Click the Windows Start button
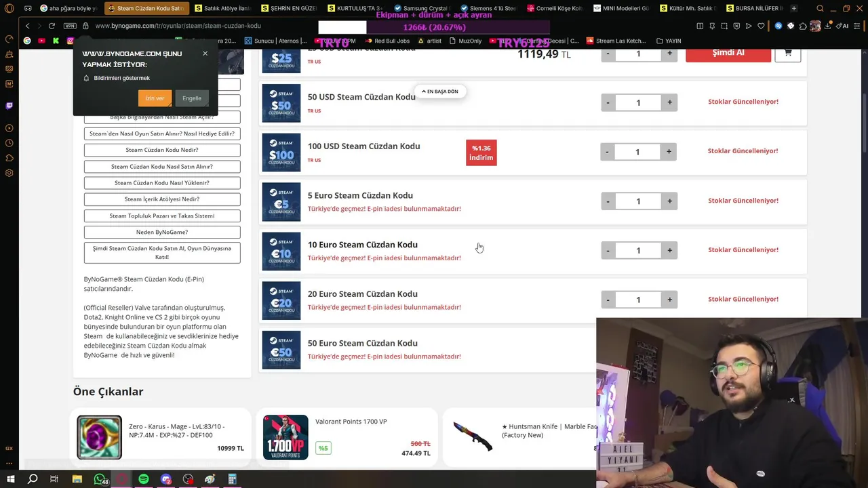 10,479
